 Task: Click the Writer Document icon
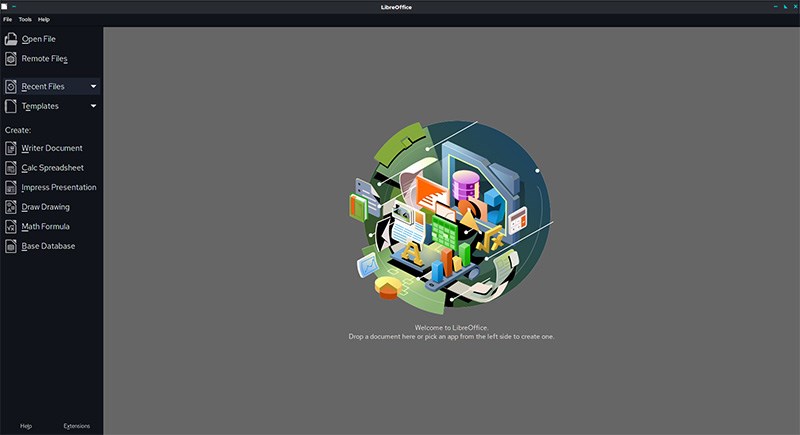click(11, 148)
